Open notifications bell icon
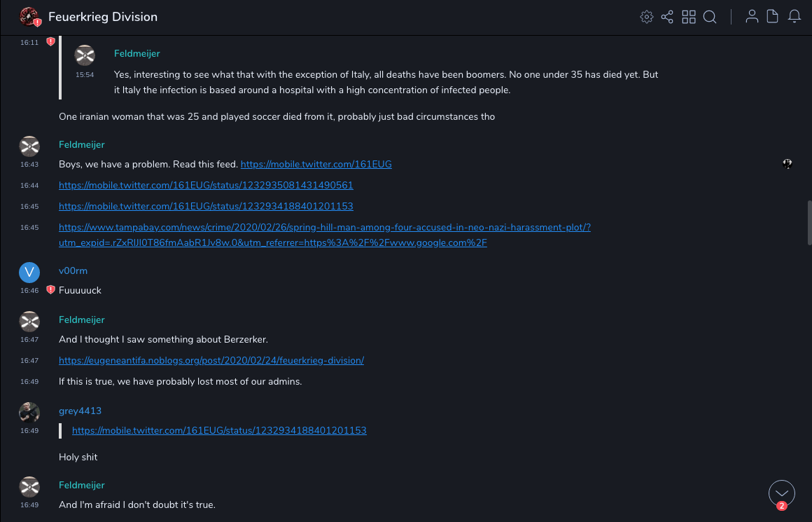Viewport: 812px width, 522px height. pos(794,17)
